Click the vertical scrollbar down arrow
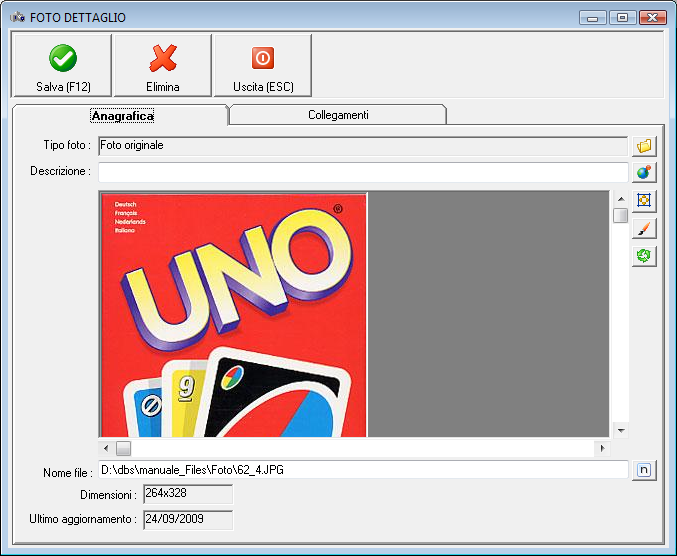 click(621, 430)
